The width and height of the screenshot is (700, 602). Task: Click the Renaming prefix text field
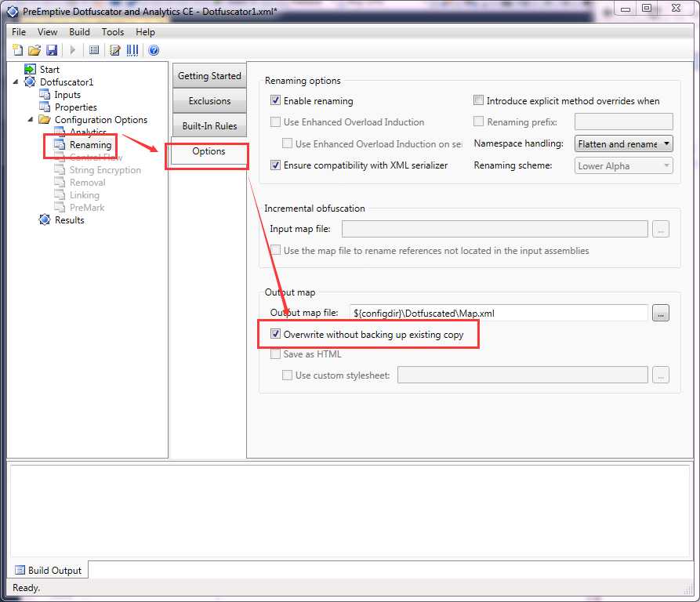pos(624,121)
